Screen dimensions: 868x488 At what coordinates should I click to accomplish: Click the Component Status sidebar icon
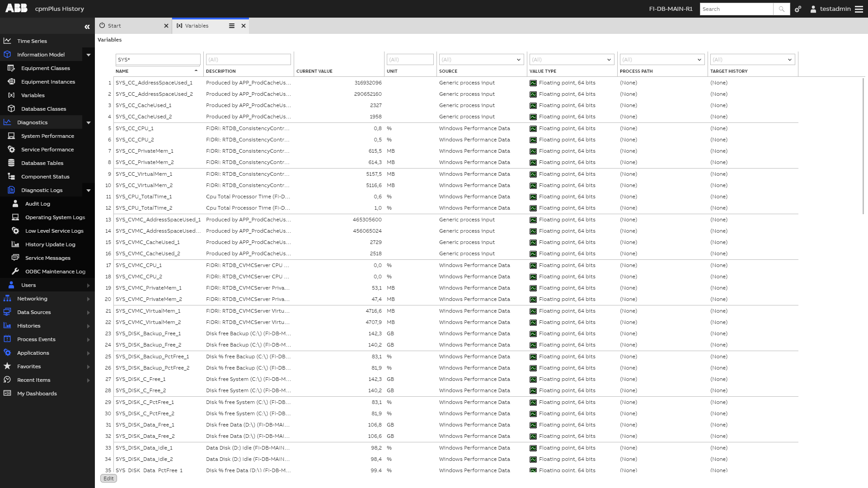click(x=11, y=177)
